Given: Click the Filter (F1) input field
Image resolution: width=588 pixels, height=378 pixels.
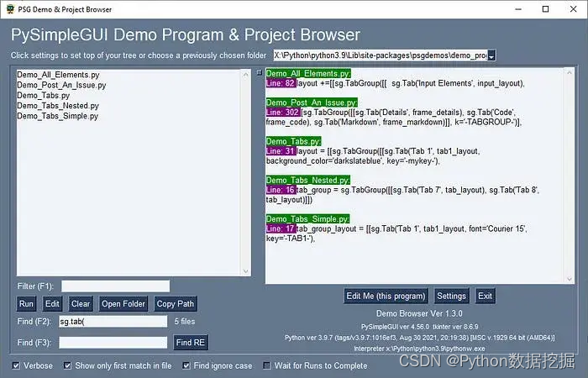Looking at the screenshot, I should 116,286.
